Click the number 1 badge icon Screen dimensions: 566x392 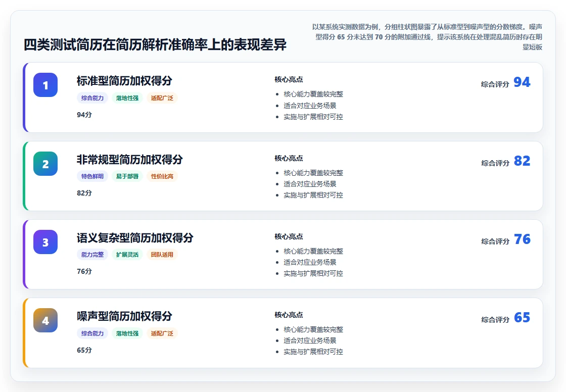click(x=45, y=85)
